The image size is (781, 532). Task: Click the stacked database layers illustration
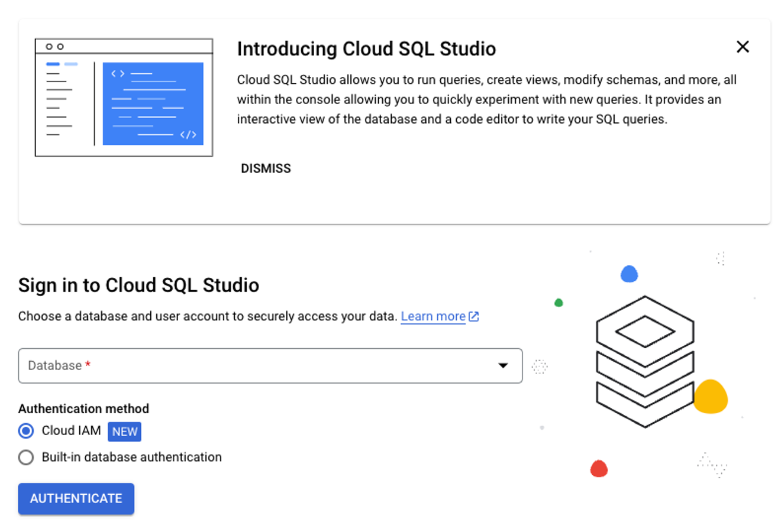click(645, 361)
